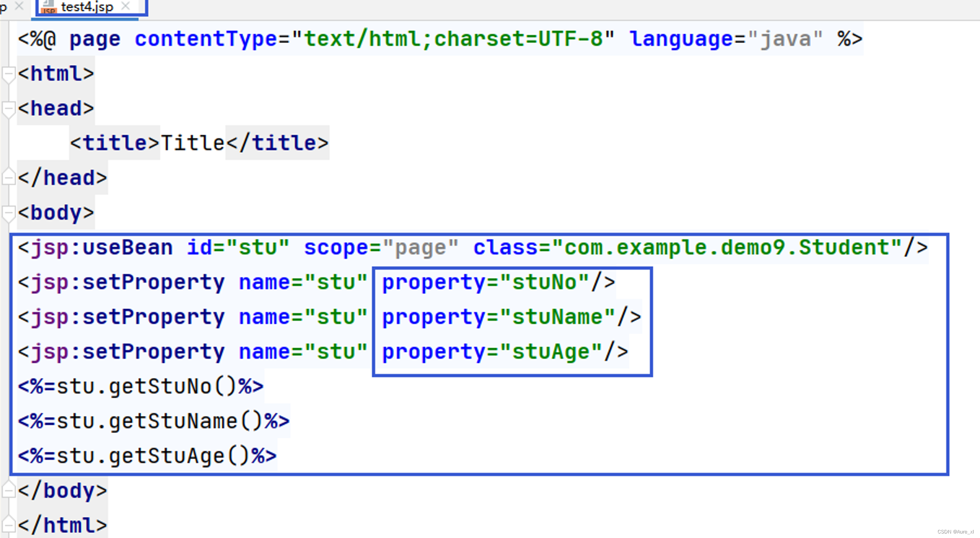Collapse the <head> section fold arrow
This screenshot has width=980, height=538.
[x=8, y=108]
